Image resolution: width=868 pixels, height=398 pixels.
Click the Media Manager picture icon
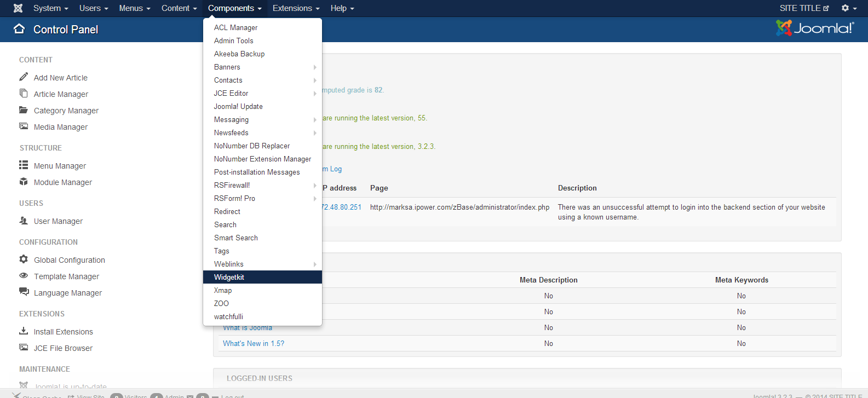(x=24, y=126)
